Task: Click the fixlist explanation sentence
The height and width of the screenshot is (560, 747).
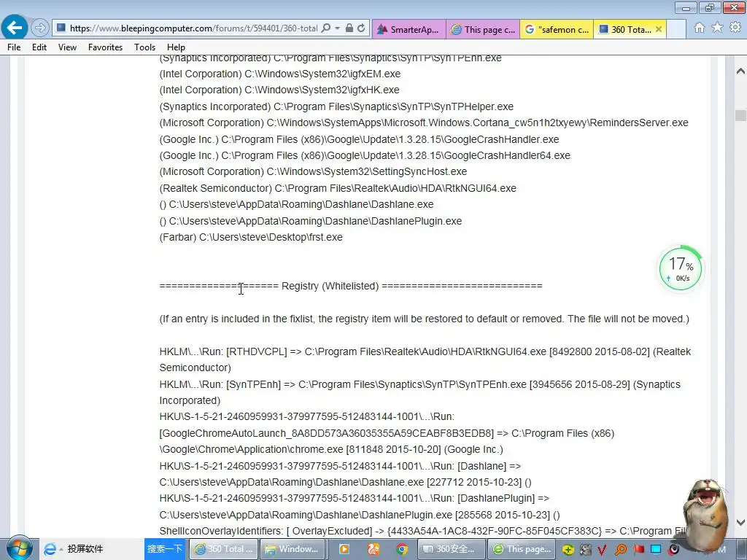Action: (424, 319)
